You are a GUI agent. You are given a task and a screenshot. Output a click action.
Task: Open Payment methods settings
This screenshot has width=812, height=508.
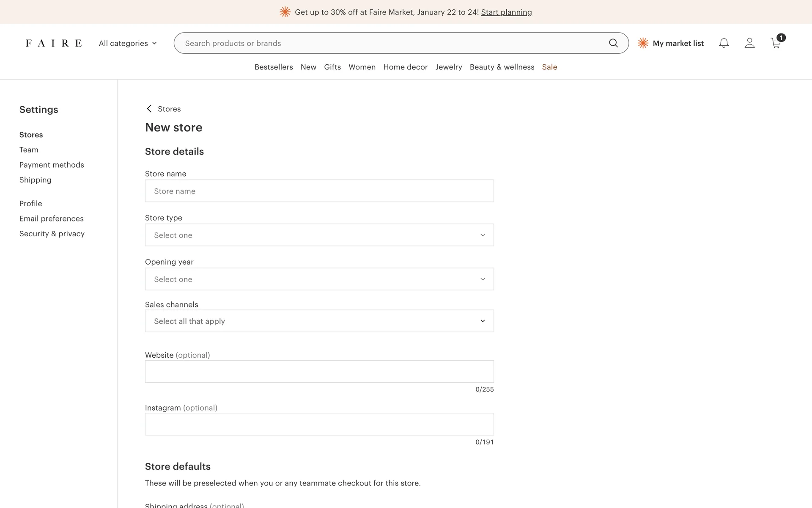point(52,165)
